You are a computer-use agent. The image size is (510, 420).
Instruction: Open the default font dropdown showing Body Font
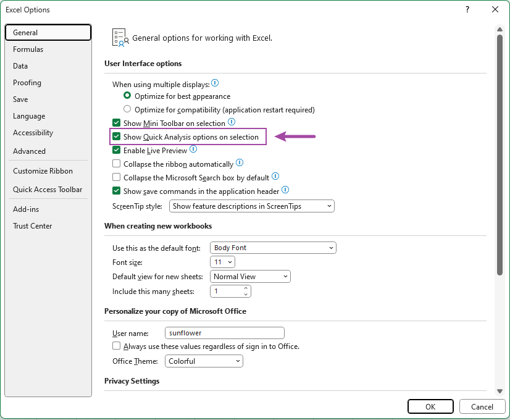tap(331, 247)
